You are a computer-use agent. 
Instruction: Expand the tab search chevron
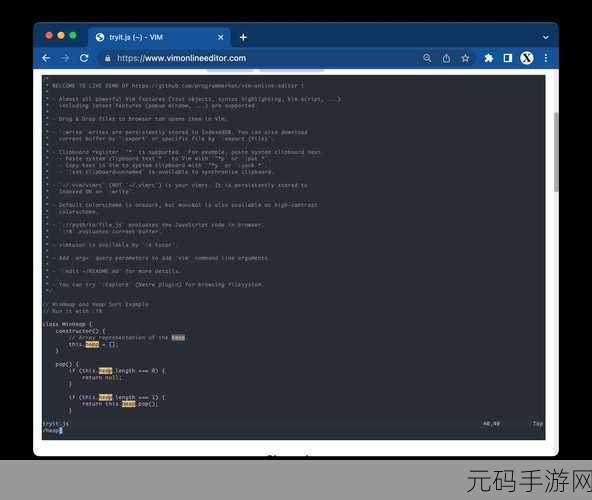[x=546, y=37]
